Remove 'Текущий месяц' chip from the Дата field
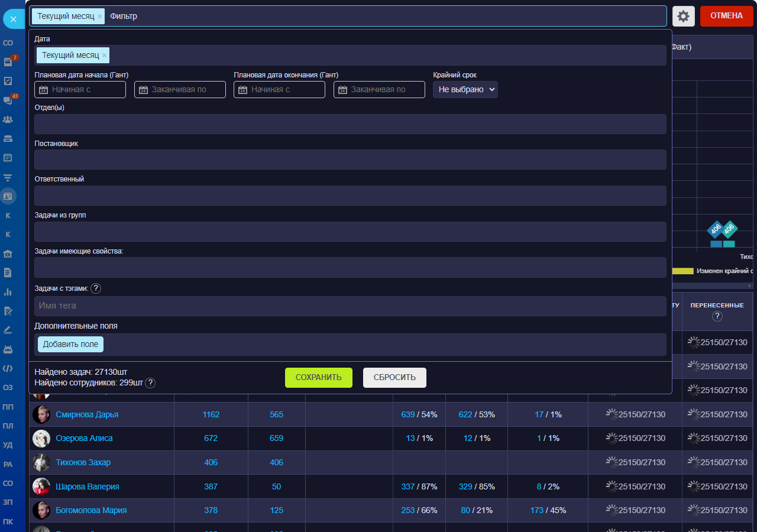 pyautogui.click(x=105, y=56)
